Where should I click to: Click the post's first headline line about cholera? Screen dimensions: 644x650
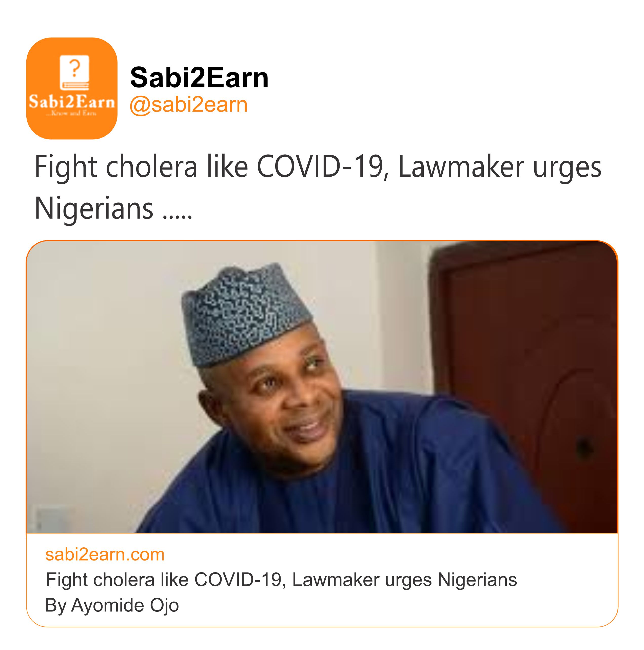(318, 166)
